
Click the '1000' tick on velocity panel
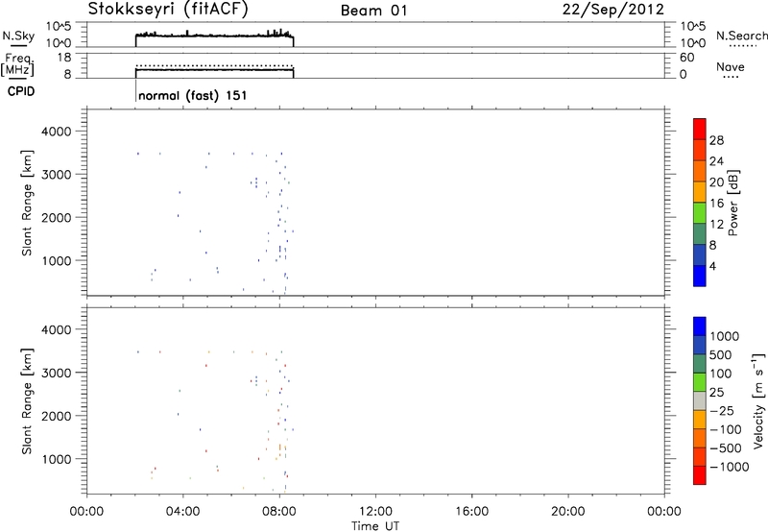tap(57, 459)
